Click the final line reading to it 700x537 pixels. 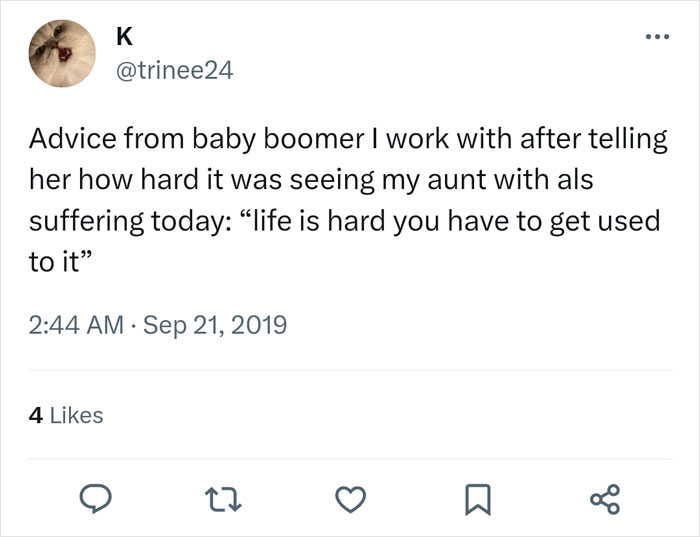pos(56,260)
